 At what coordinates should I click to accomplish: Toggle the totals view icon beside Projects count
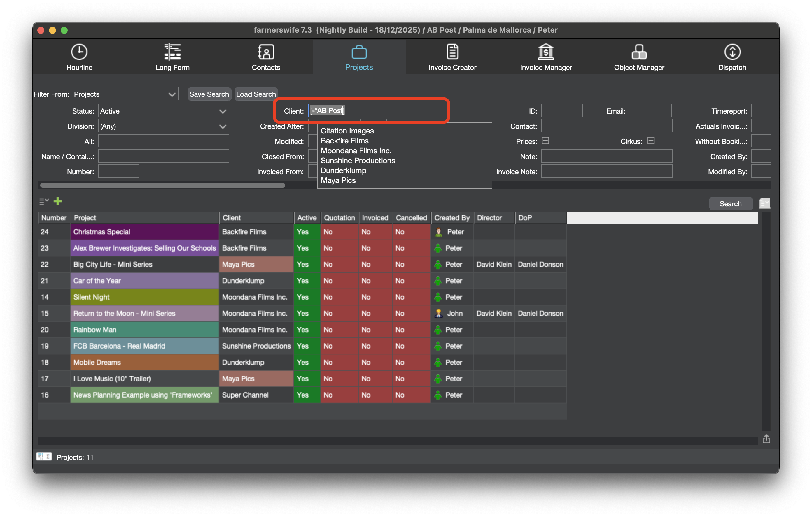click(44, 457)
